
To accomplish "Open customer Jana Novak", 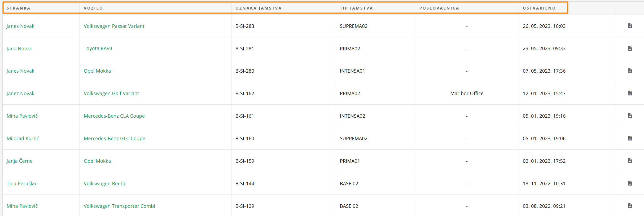I will pyautogui.click(x=19, y=49).
